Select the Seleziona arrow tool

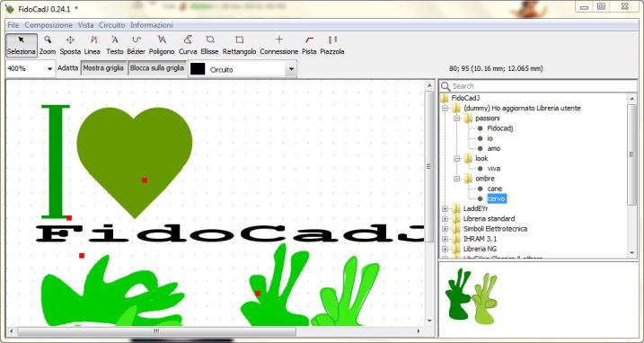click(22, 45)
